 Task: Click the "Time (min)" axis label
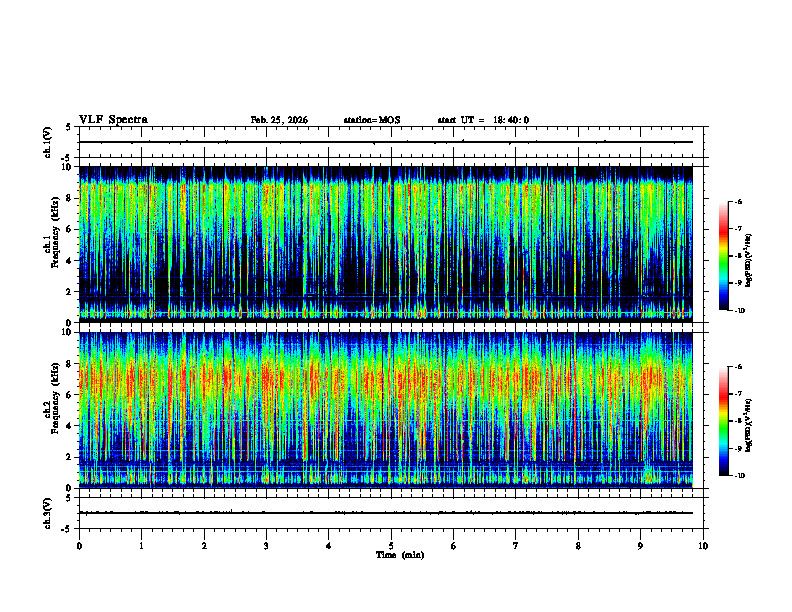click(400, 555)
